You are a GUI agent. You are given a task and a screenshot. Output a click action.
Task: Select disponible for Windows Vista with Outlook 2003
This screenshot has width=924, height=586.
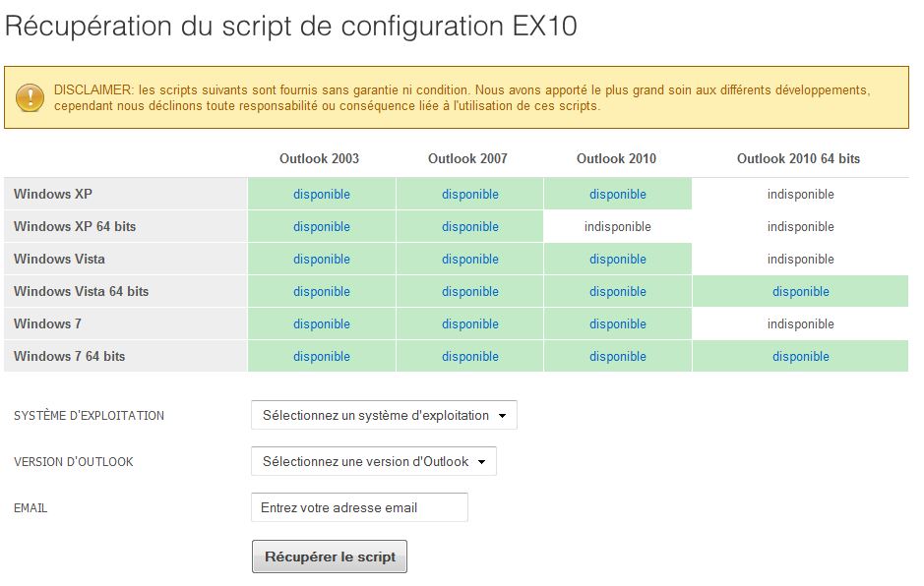pos(322,259)
